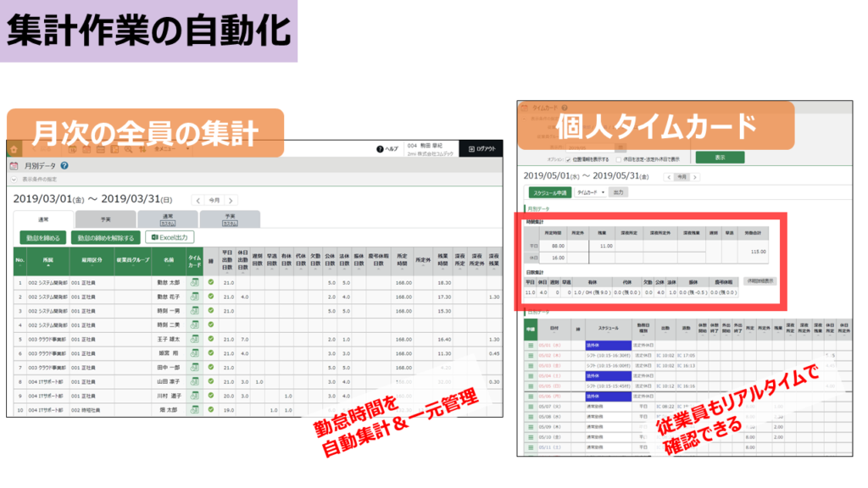Click the 勤怠を締める button
Screen dimensions: 868x488
[x=43, y=238]
